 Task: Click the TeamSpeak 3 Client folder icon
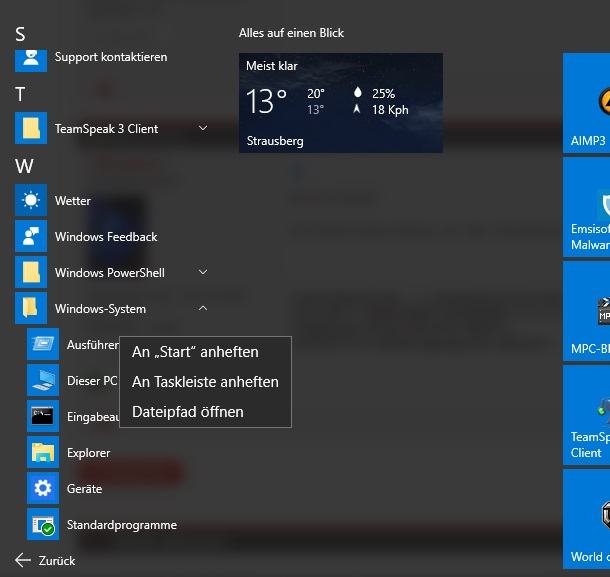pyautogui.click(x=31, y=128)
